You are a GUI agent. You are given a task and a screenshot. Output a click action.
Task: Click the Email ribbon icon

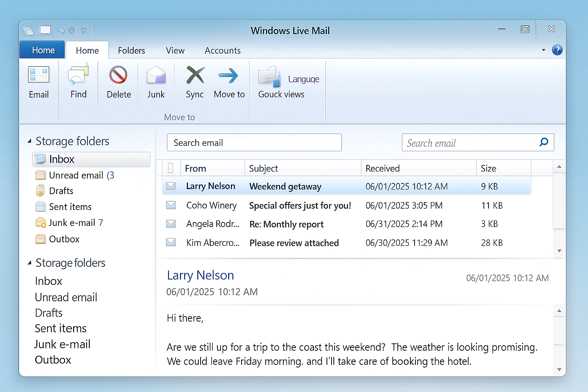pyautogui.click(x=39, y=75)
